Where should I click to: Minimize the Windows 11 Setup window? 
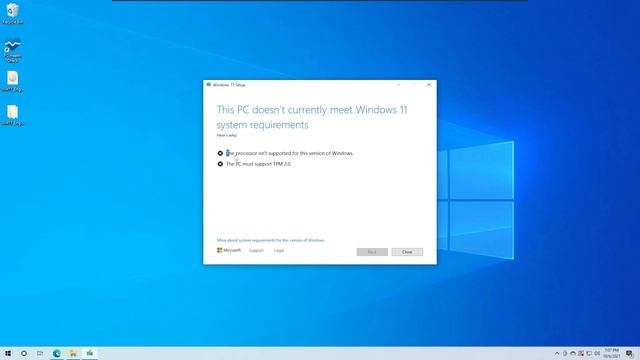(399, 85)
